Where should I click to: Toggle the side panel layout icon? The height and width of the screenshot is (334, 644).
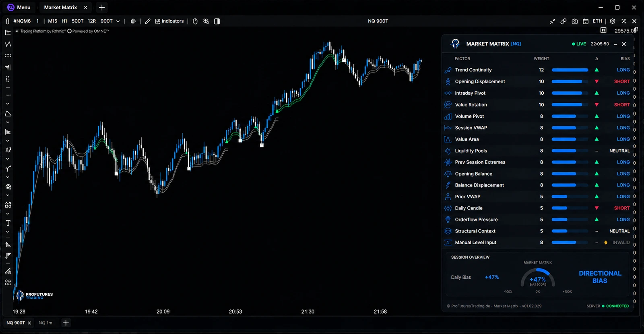217,21
